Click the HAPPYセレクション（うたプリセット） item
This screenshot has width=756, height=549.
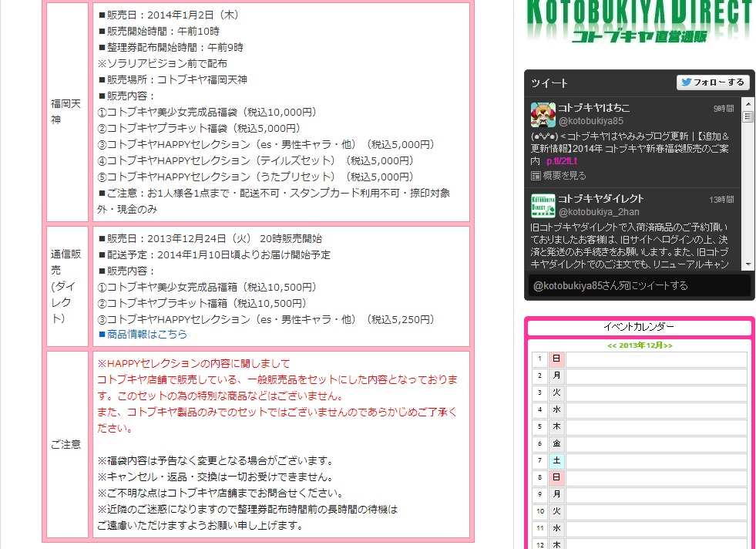256,177
